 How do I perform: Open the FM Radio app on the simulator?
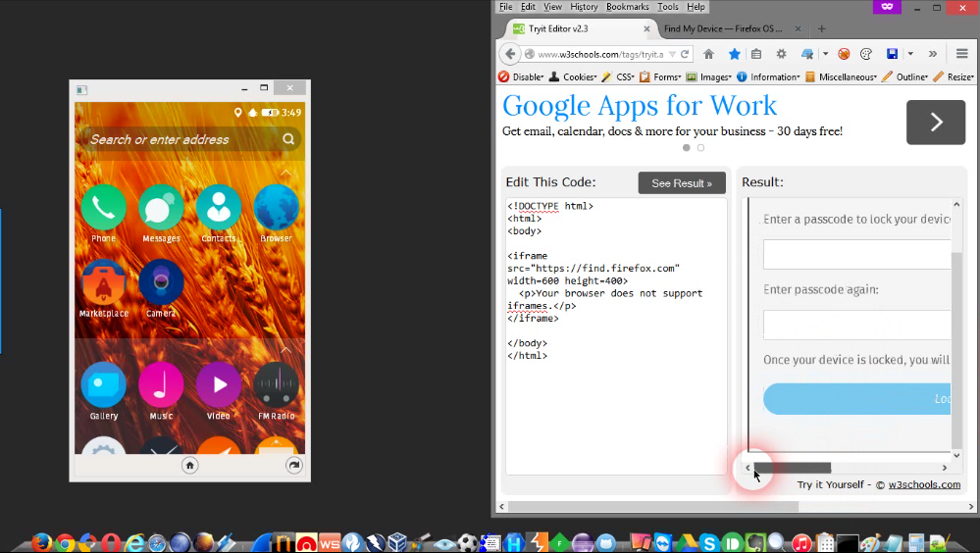[277, 384]
